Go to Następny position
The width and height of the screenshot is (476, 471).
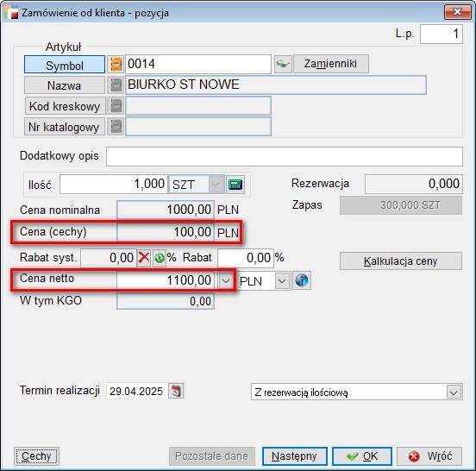294,455
